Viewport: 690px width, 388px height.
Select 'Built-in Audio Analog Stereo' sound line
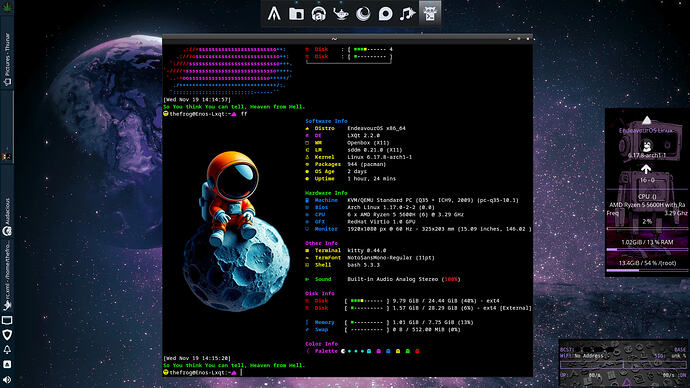click(x=404, y=279)
